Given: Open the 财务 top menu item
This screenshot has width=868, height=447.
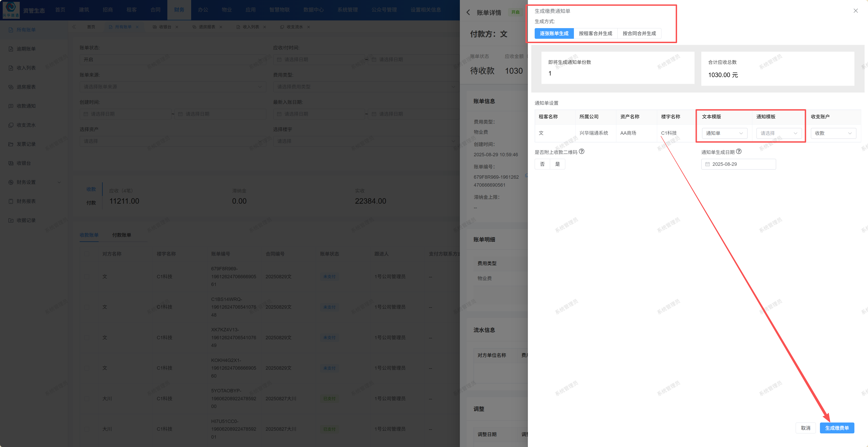Looking at the screenshot, I should [179, 10].
